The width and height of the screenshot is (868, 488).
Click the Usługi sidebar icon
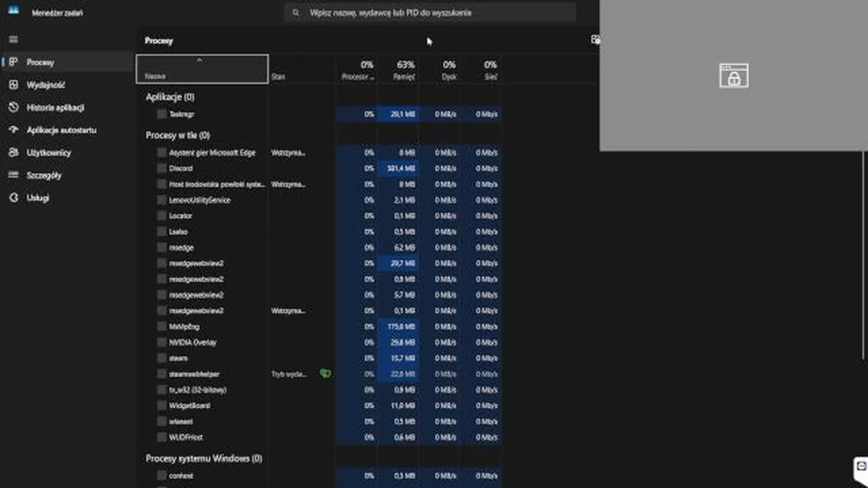point(14,198)
